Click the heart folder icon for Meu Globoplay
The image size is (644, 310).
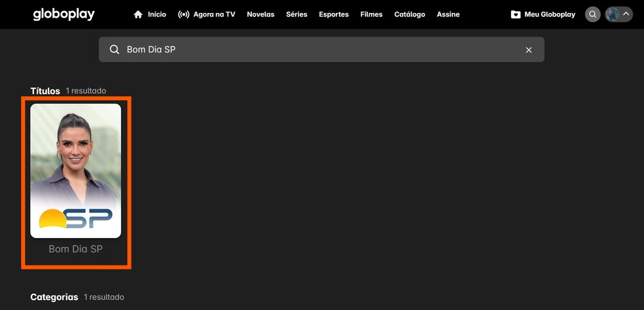516,14
